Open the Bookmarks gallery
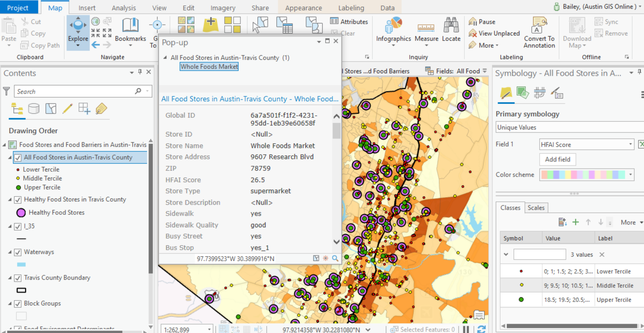Image resolution: width=644 pixels, height=333 pixels. [x=130, y=32]
